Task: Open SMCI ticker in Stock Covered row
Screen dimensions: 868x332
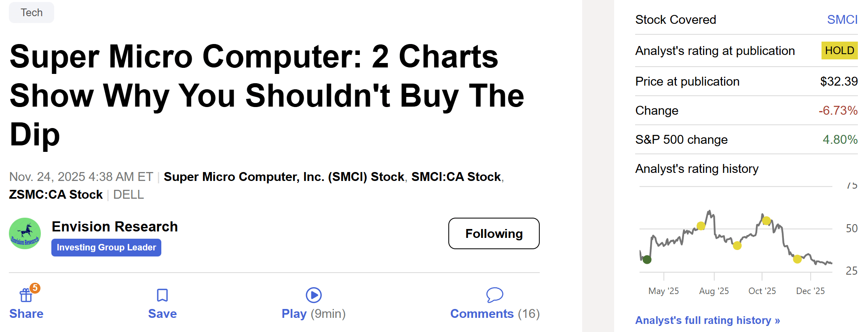Action: pos(842,19)
